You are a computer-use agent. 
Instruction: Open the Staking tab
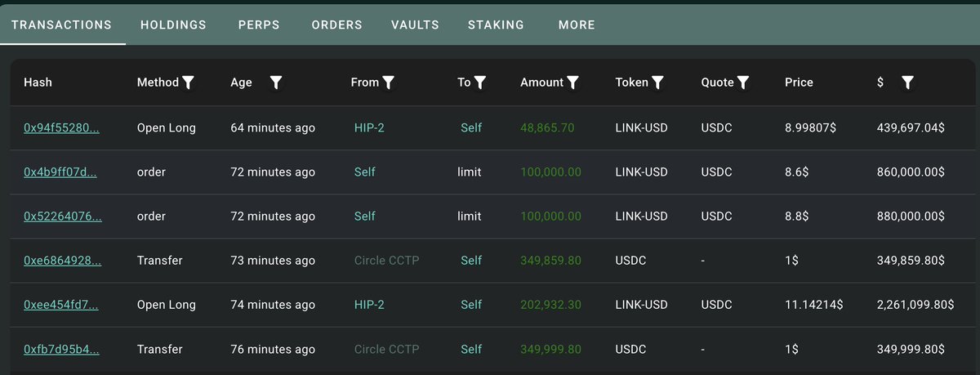496,25
